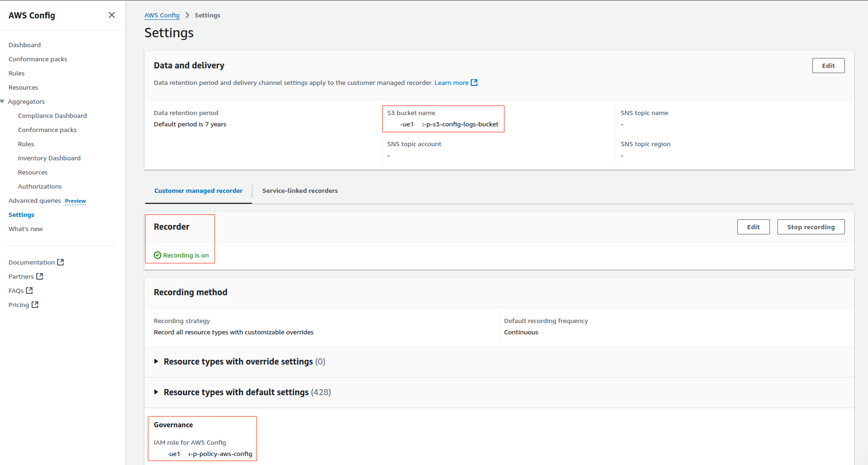
Task: Open the Learn more external link
Action: point(451,83)
